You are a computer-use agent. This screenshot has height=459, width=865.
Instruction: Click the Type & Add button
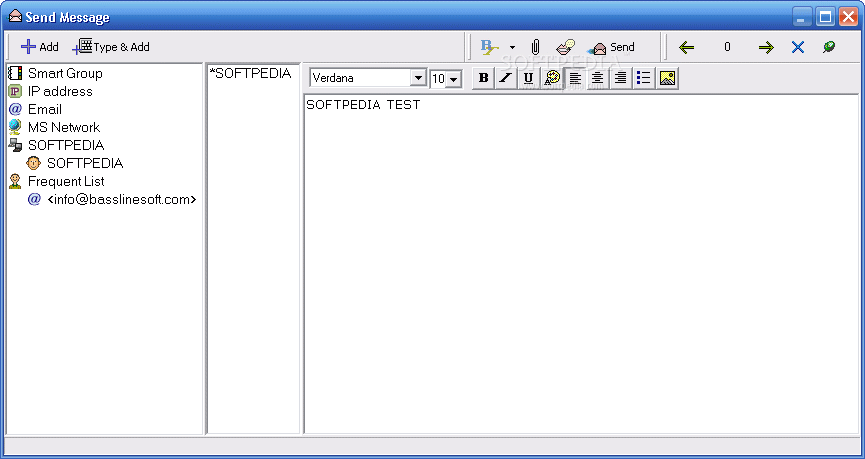[x=111, y=47]
